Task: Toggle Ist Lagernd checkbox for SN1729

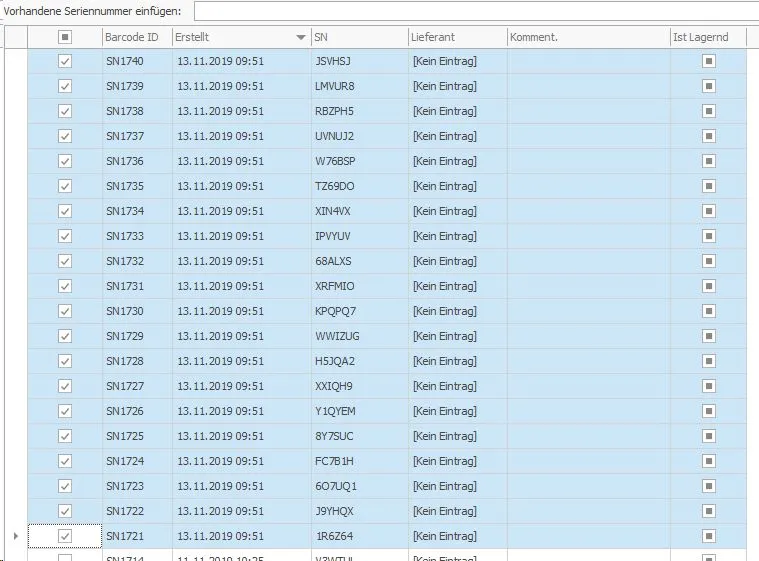Action: (709, 336)
